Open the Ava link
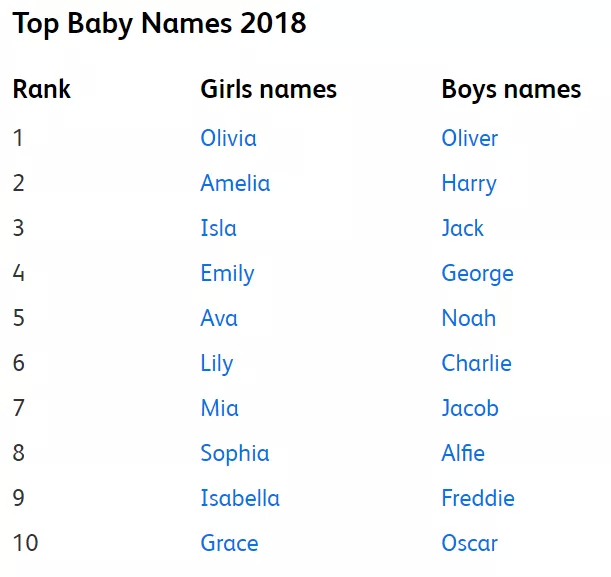 [219, 319]
